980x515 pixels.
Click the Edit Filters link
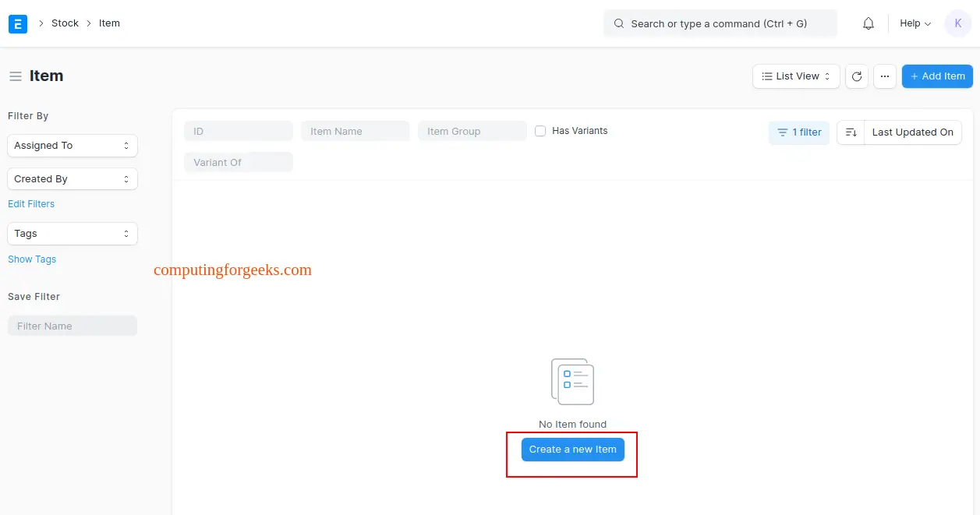tap(31, 203)
